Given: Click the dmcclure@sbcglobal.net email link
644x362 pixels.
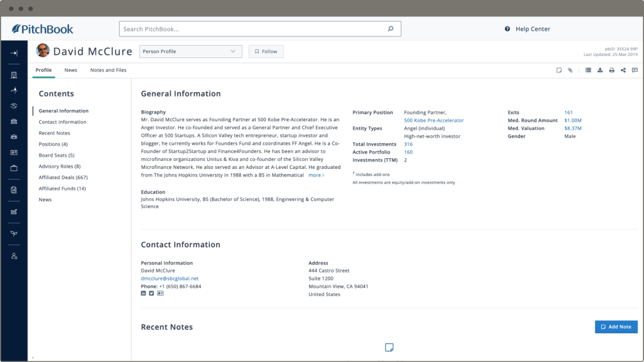Looking at the screenshot, I should 169,278.
